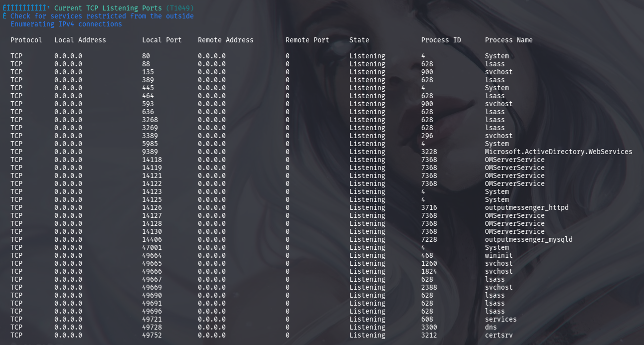This screenshot has height=345, width=644.
Task: Click the dns process name
Action: coord(491,327)
